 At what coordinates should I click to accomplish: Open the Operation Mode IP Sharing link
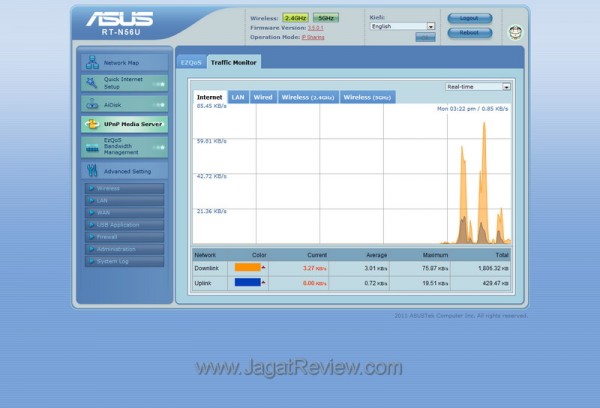pos(313,37)
